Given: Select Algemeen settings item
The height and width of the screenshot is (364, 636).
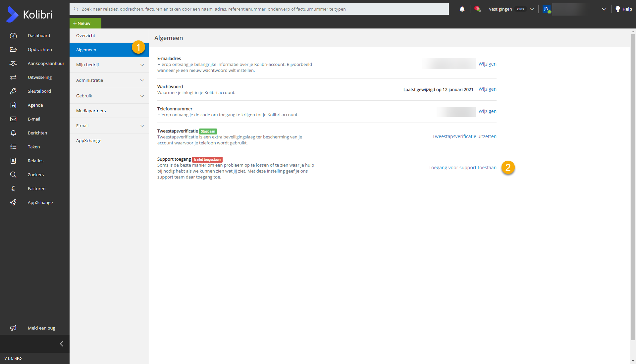Looking at the screenshot, I should point(109,50).
